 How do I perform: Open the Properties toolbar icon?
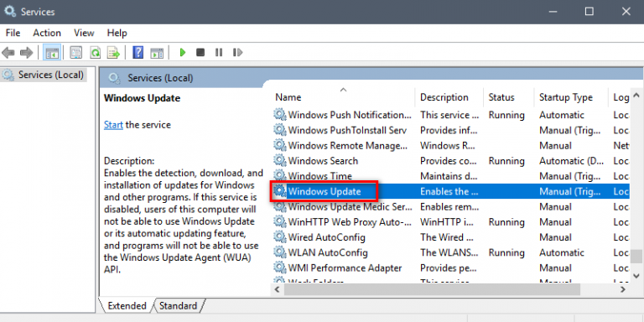click(x=76, y=53)
